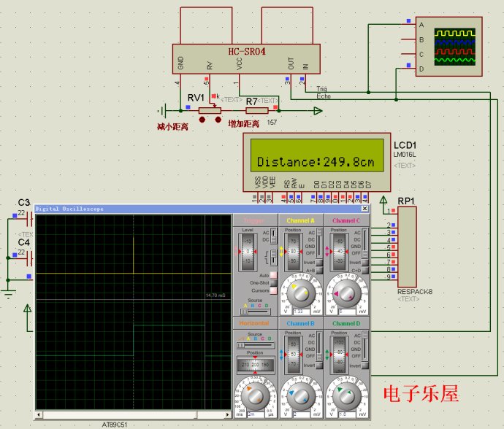Toggle the Trigger Auto button
Viewport: 504px width, 429px height.
pos(273,275)
